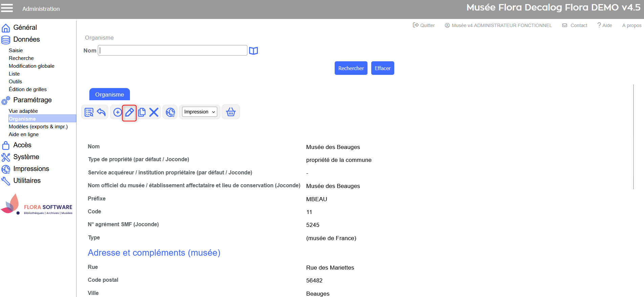Focus the Nom search input field
The width and height of the screenshot is (644, 297).
(x=173, y=50)
